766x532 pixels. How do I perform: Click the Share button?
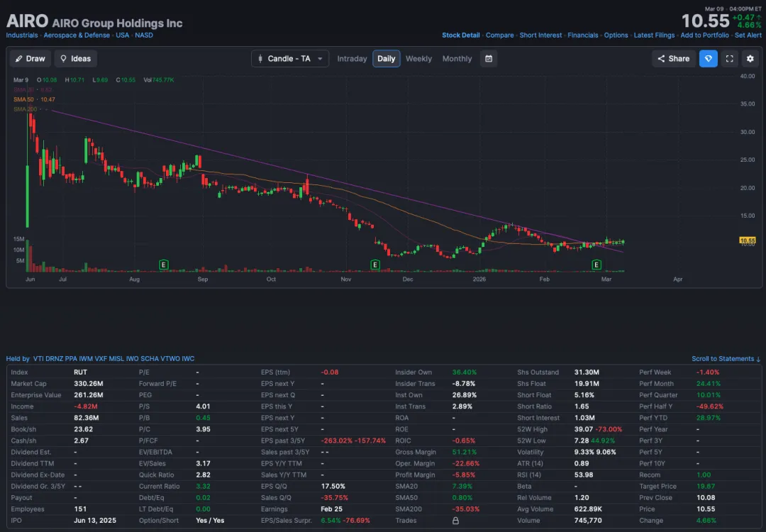click(x=673, y=59)
